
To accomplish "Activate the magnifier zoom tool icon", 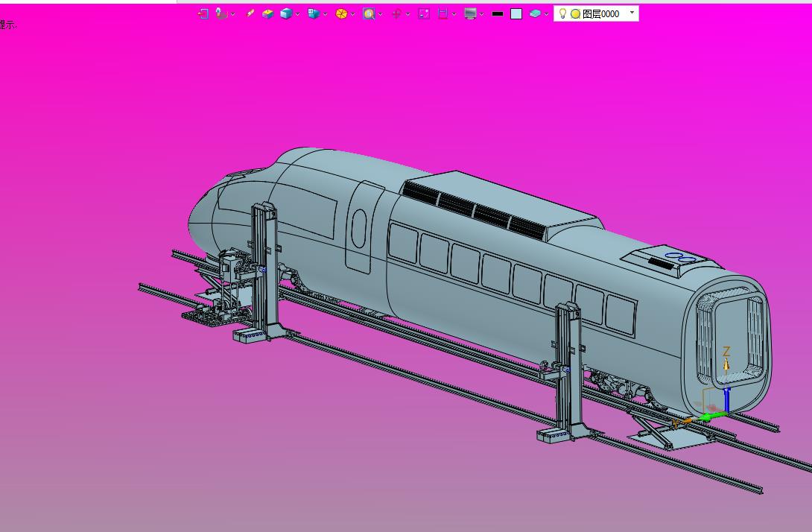I will point(368,13).
